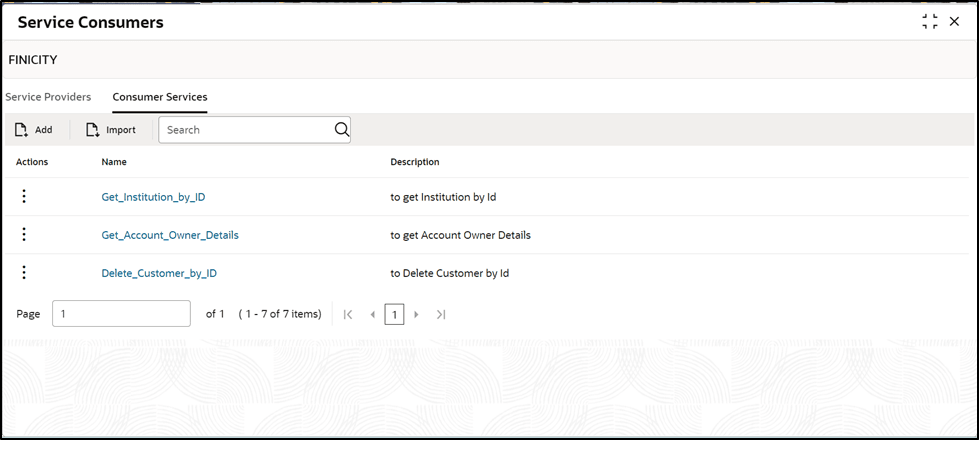Click the Page number input box
This screenshot has height=472, width=979.
pyautogui.click(x=122, y=313)
